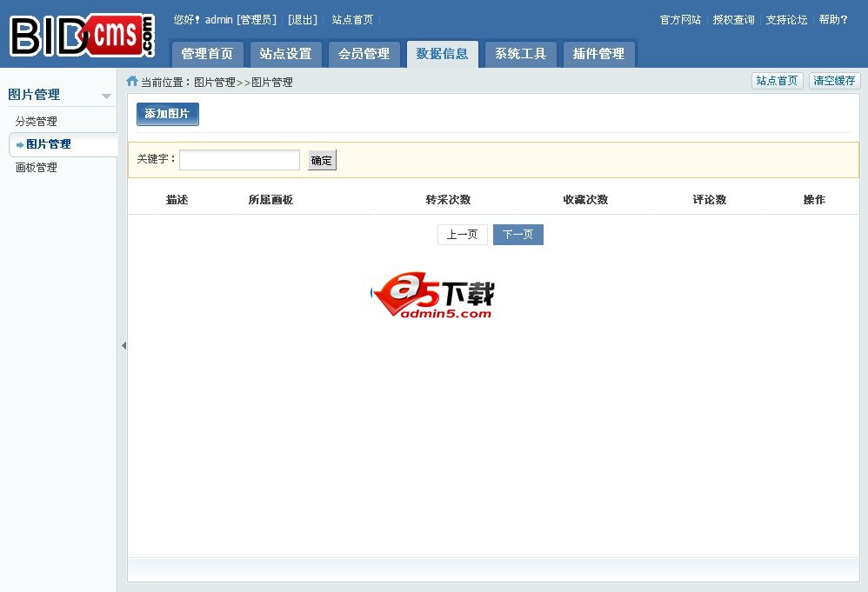Go to previous page with 上一页

[x=462, y=235]
